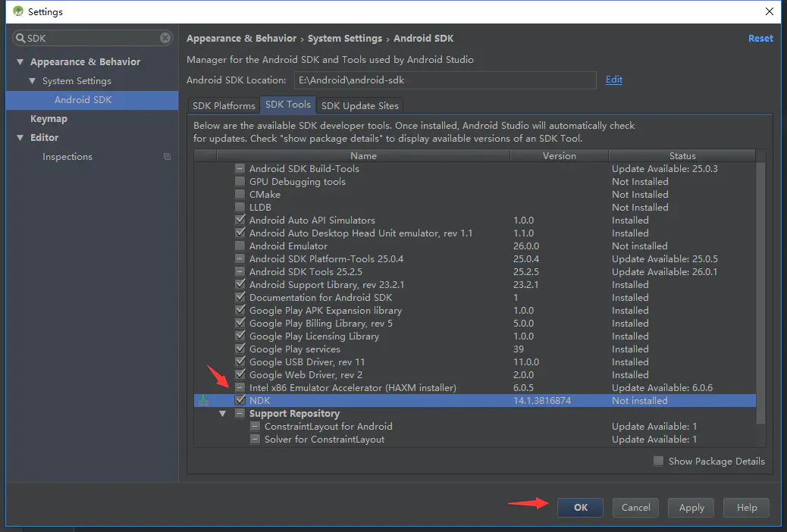Enable the CMake checkbox
Screen dimensions: 787x532
(x=240, y=194)
